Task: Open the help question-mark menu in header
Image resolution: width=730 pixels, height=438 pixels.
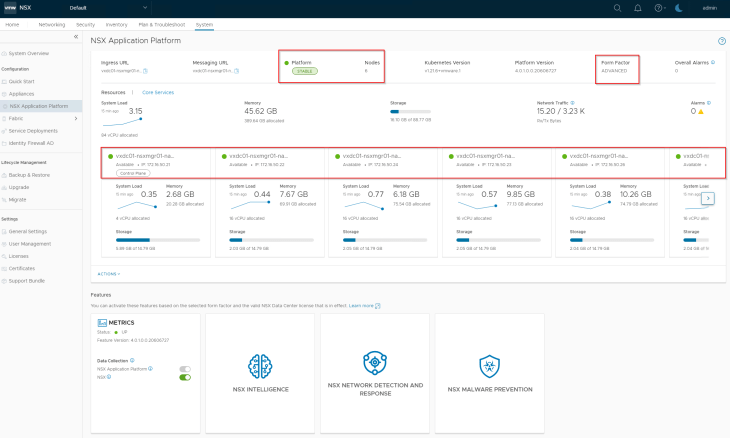Action: pos(659,8)
